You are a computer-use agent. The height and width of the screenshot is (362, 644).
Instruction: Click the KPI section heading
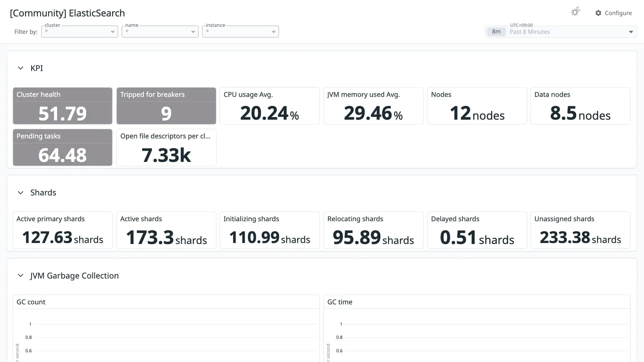(x=37, y=68)
